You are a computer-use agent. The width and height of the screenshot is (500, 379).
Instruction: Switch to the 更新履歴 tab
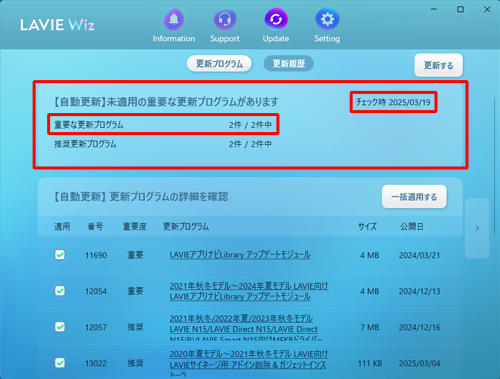point(289,64)
